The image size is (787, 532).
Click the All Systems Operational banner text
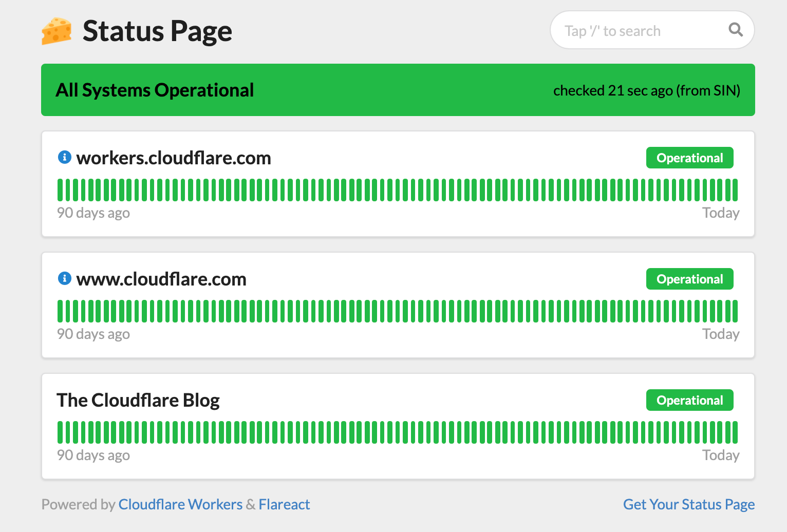[155, 90]
